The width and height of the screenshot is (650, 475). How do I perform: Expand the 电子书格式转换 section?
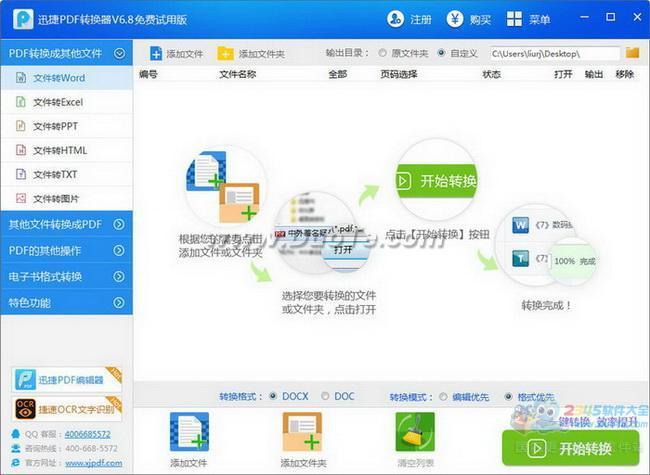point(66,276)
